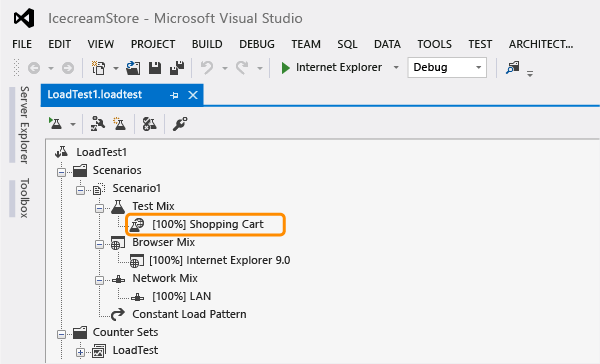Open the VIEW menu

click(x=101, y=44)
